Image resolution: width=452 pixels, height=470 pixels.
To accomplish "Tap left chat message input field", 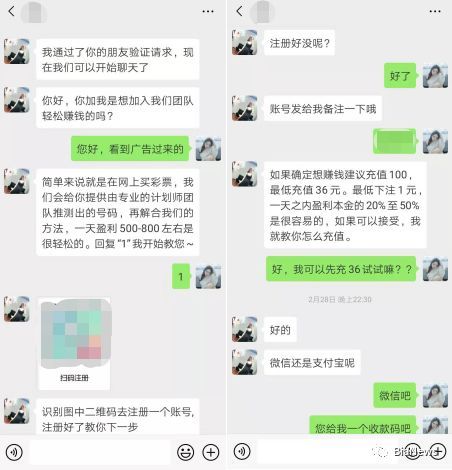I will [x=100, y=452].
